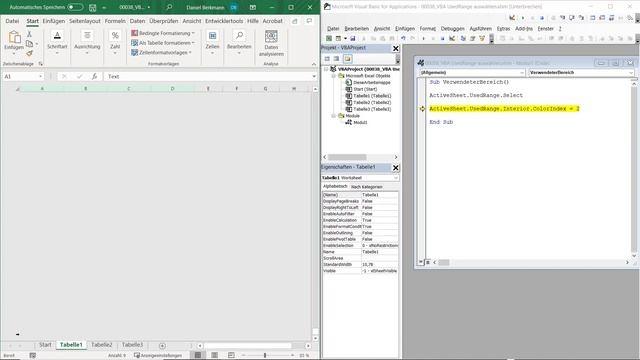Image resolution: width=640 pixels, height=360 pixels.
Task: Open the Project Explorer icon in VBA toolbar
Action: (x=463, y=38)
